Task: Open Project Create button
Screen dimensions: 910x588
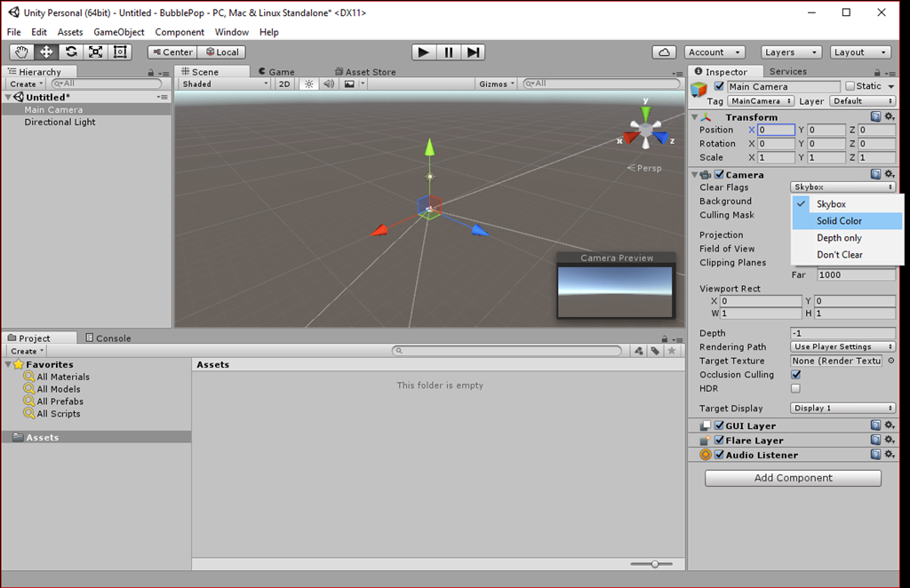Action: 28,351
